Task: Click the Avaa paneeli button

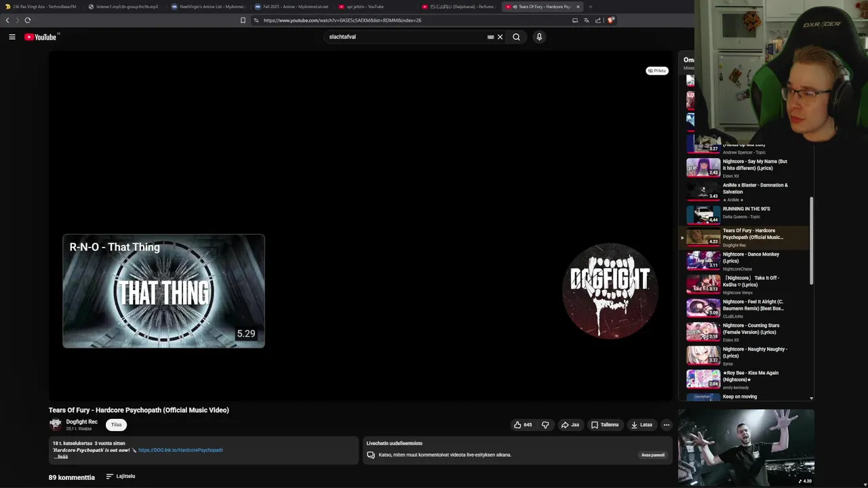Action: point(653,455)
